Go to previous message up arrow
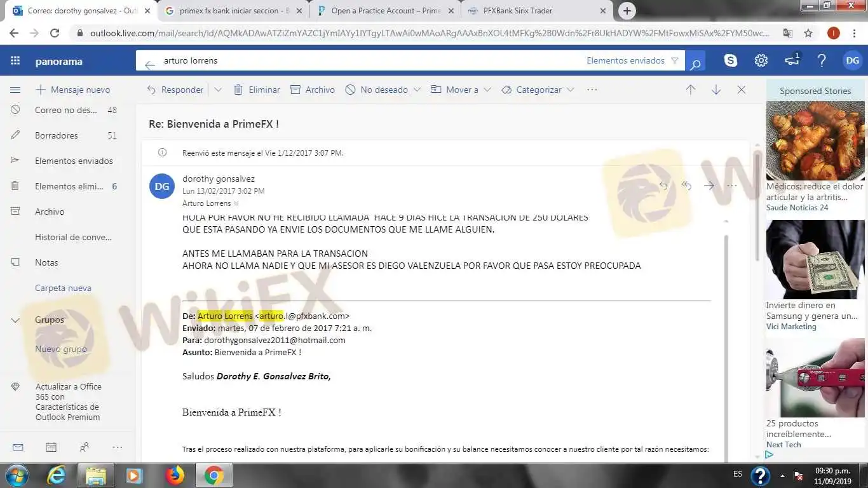The width and height of the screenshot is (868, 488). [691, 90]
